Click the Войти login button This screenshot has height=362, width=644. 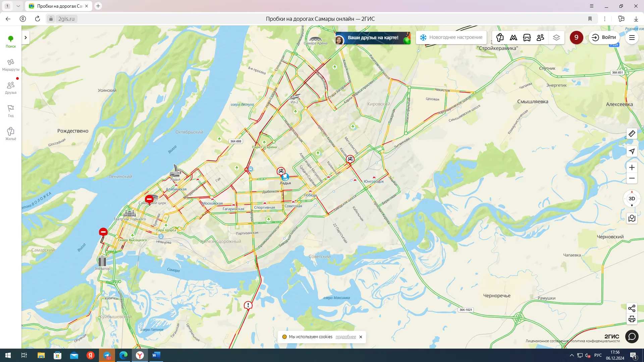tap(604, 38)
